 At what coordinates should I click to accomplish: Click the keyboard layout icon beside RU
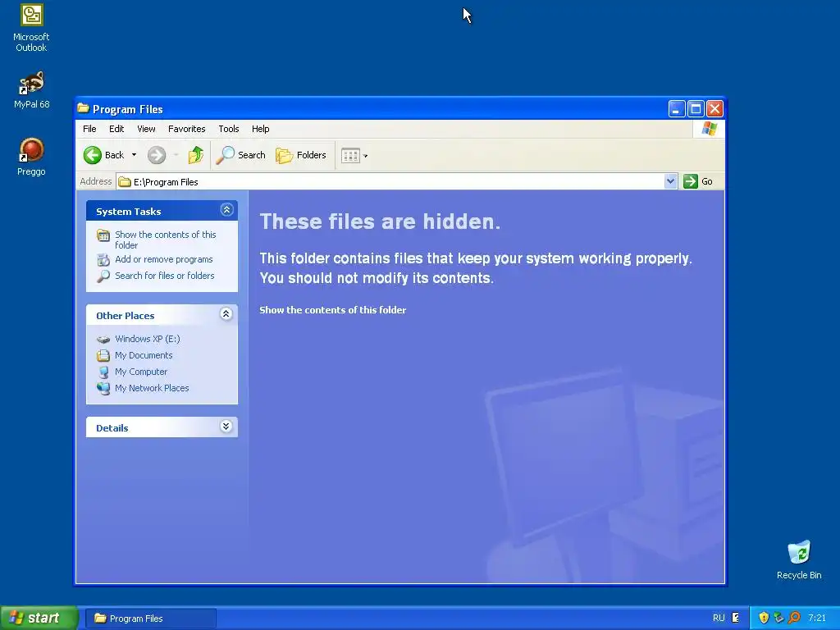pos(736,618)
